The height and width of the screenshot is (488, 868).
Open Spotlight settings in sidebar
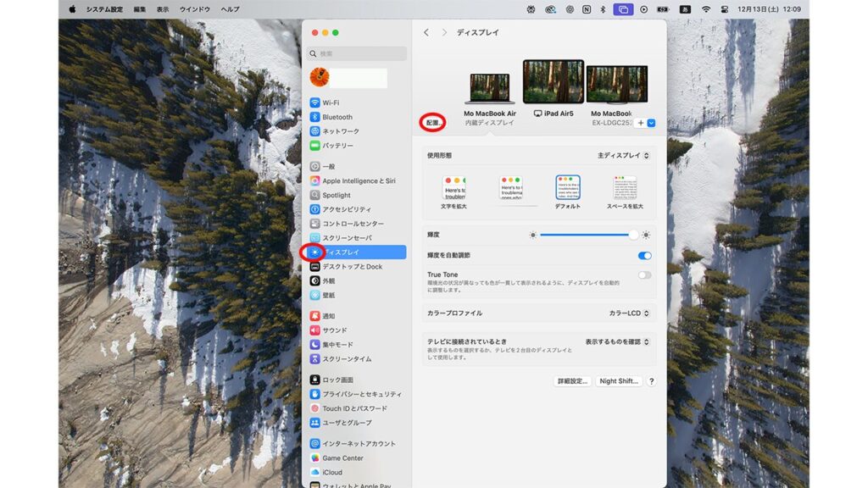[336, 195]
